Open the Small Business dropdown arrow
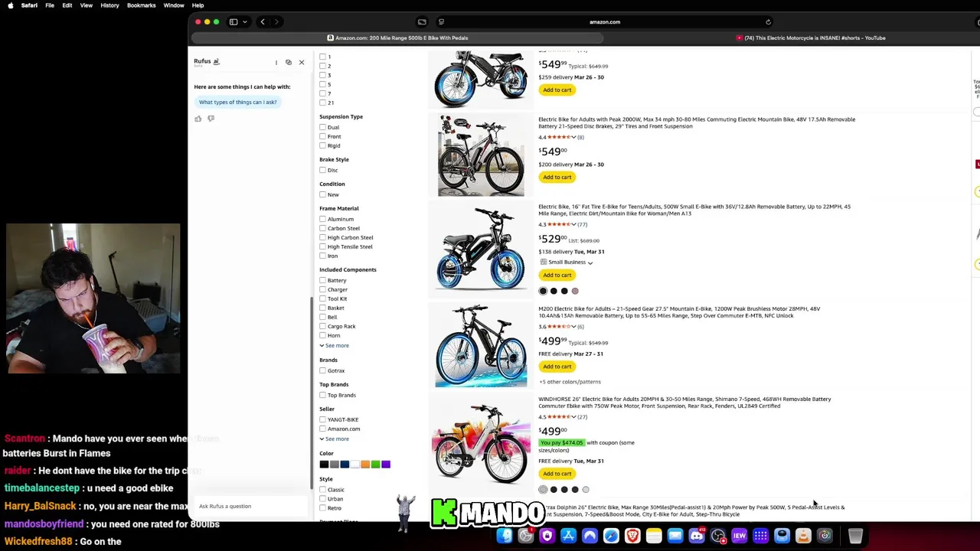Image resolution: width=980 pixels, height=551 pixels. tap(590, 262)
